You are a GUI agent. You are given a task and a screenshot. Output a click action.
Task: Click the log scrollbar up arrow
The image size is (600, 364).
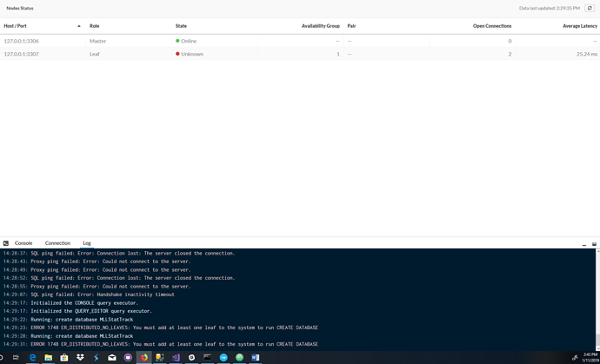597,252
